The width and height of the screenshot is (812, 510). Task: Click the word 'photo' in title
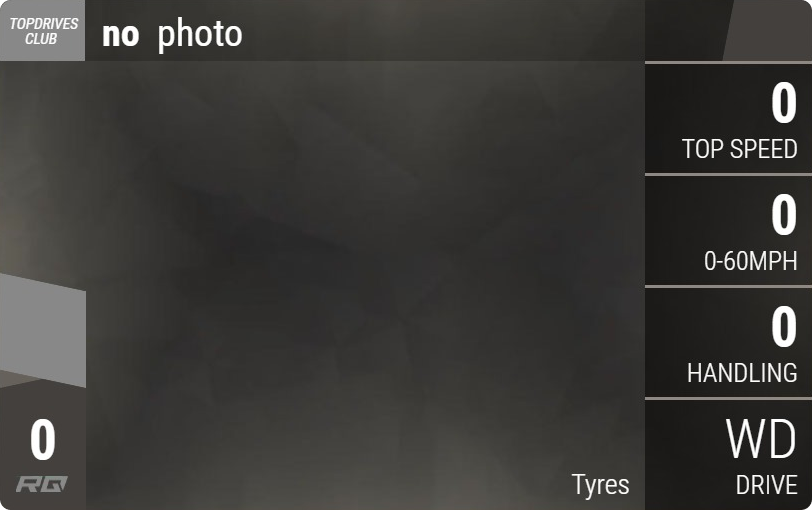(200, 35)
